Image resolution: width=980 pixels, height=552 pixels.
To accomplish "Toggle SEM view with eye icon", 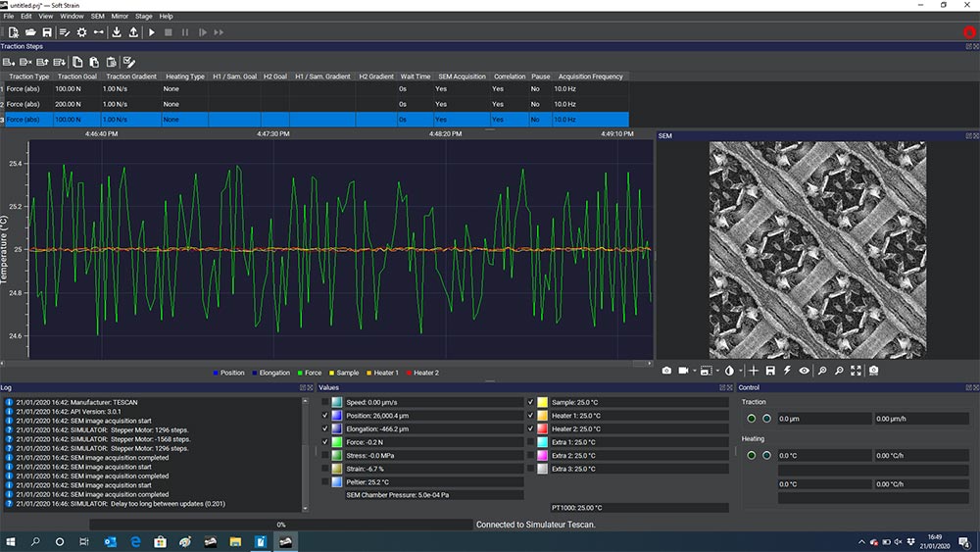I will (805, 371).
